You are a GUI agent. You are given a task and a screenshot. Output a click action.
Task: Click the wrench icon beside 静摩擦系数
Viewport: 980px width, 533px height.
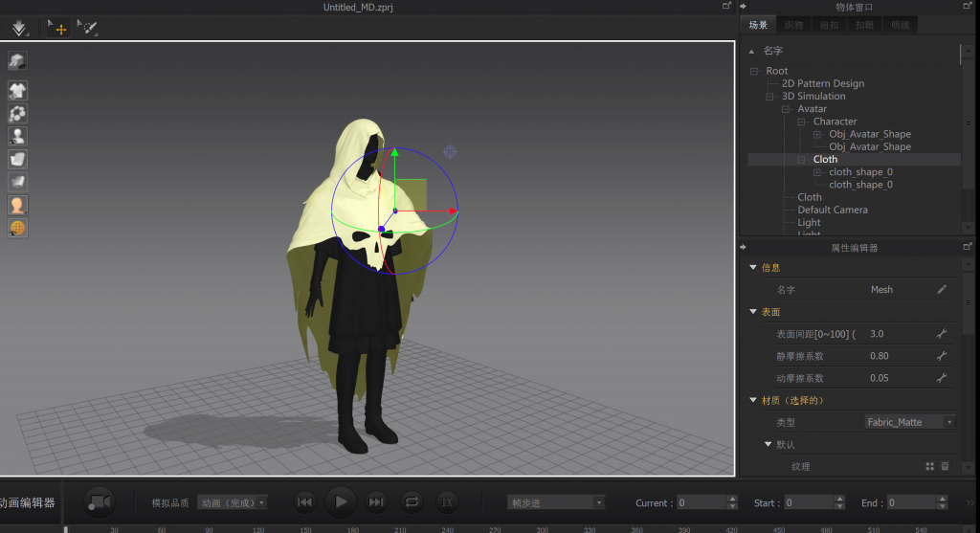click(942, 356)
